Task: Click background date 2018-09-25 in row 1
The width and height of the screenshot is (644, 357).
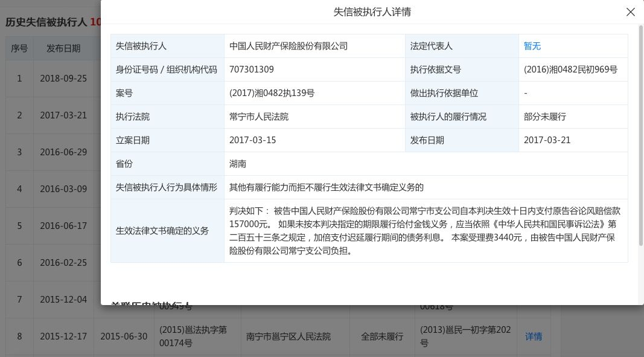Action: (x=63, y=79)
